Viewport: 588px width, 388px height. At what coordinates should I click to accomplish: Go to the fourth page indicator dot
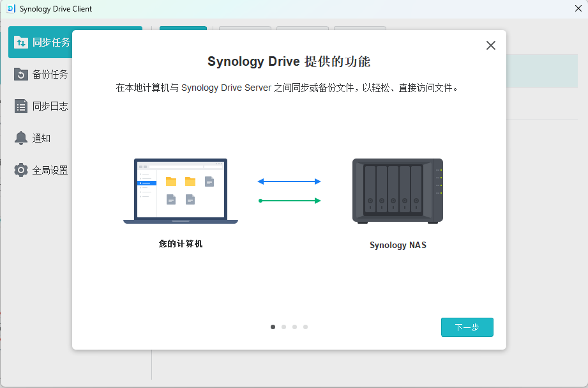[x=306, y=327]
